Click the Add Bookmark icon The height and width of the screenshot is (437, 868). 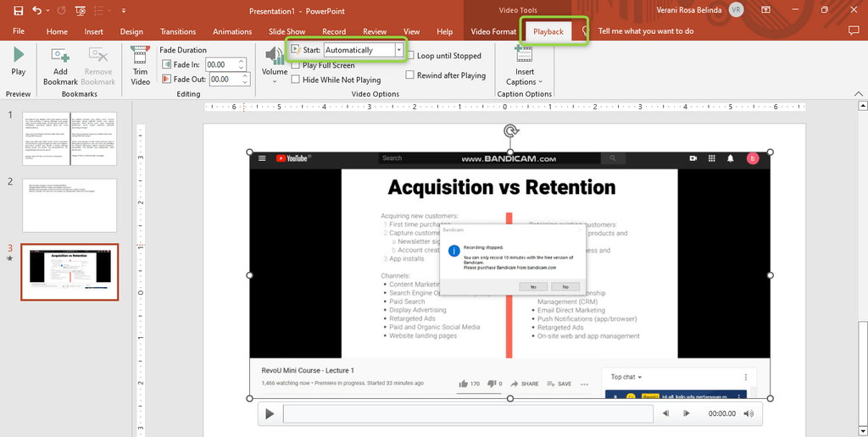pyautogui.click(x=60, y=57)
